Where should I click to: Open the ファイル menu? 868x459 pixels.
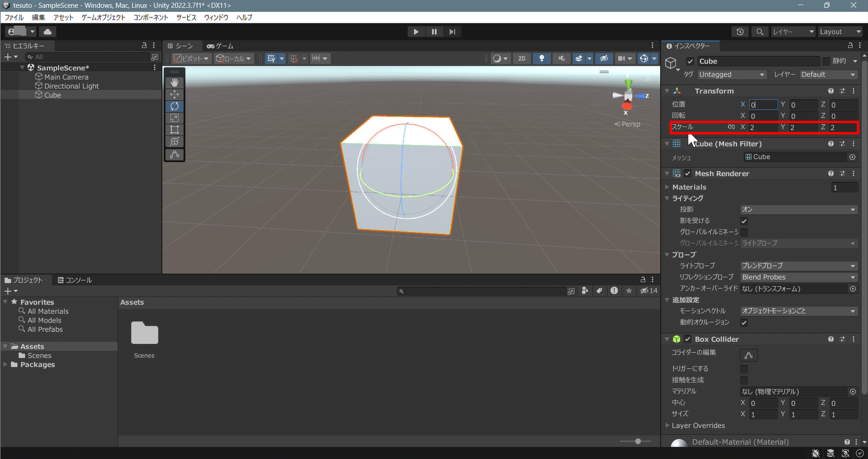coord(14,18)
